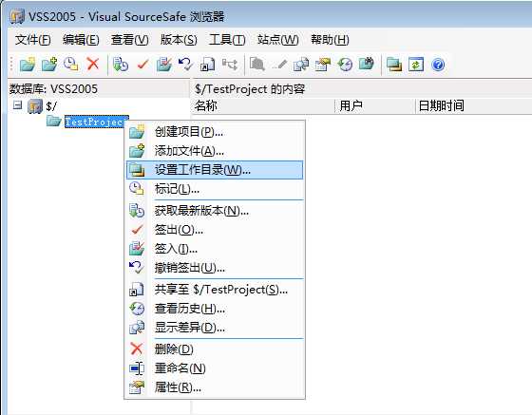Click the Add Files toolbar icon

click(49, 64)
